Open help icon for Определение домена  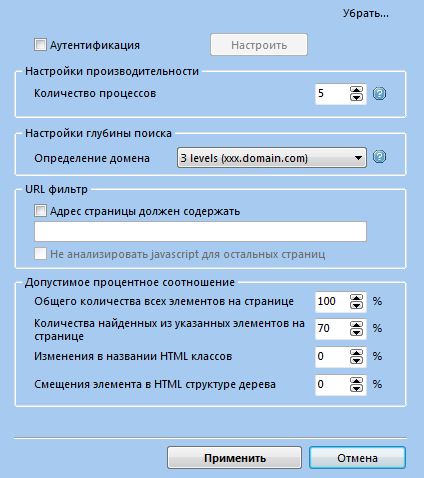coord(379,157)
